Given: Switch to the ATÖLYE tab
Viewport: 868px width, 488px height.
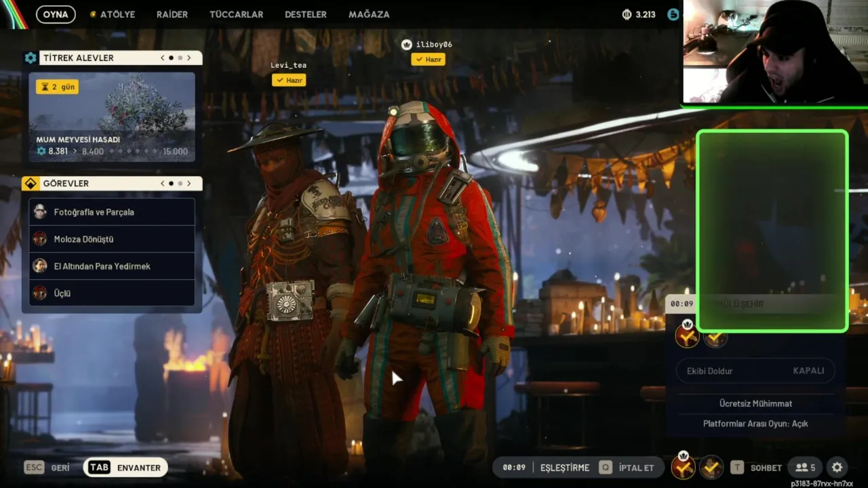Looking at the screenshot, I should (x=113, y=14).
